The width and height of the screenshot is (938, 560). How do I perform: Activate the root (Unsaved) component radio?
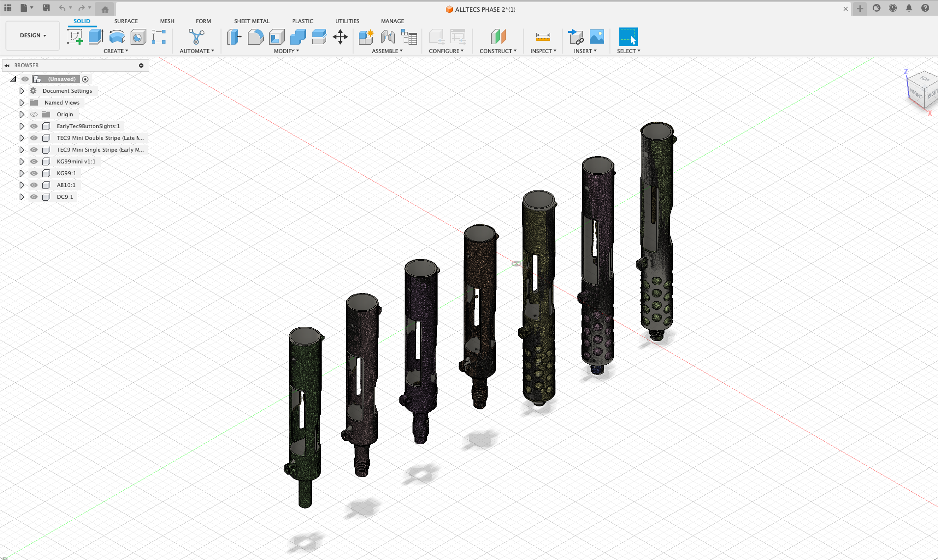click(x=85, y=79)
